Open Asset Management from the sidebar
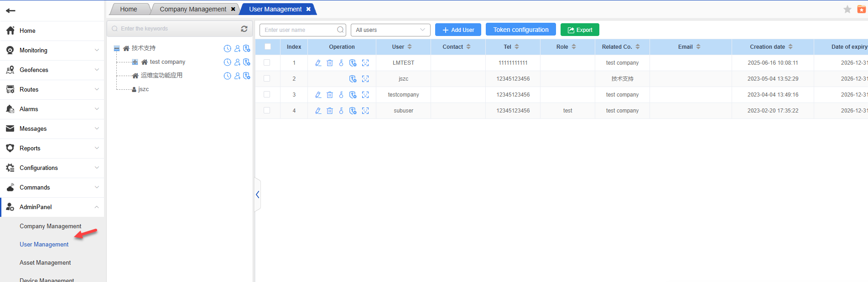This screenshot has width=868, height=282. pyautogui.click(x=45, y=262)
